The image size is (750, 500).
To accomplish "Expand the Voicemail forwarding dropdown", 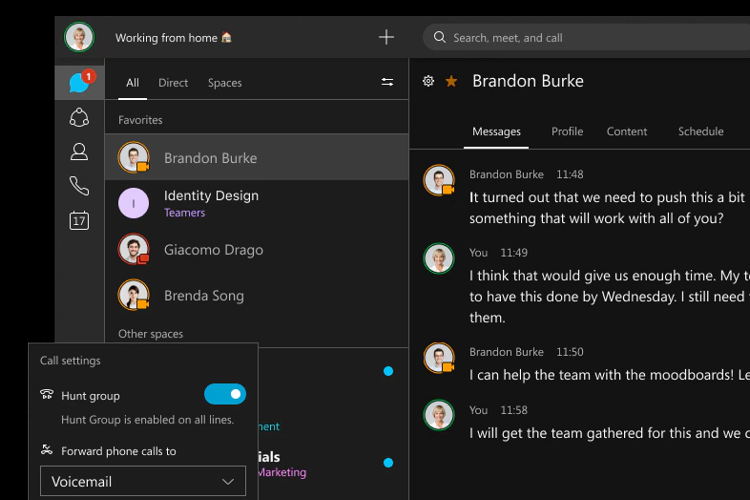I will click(143, 482).
